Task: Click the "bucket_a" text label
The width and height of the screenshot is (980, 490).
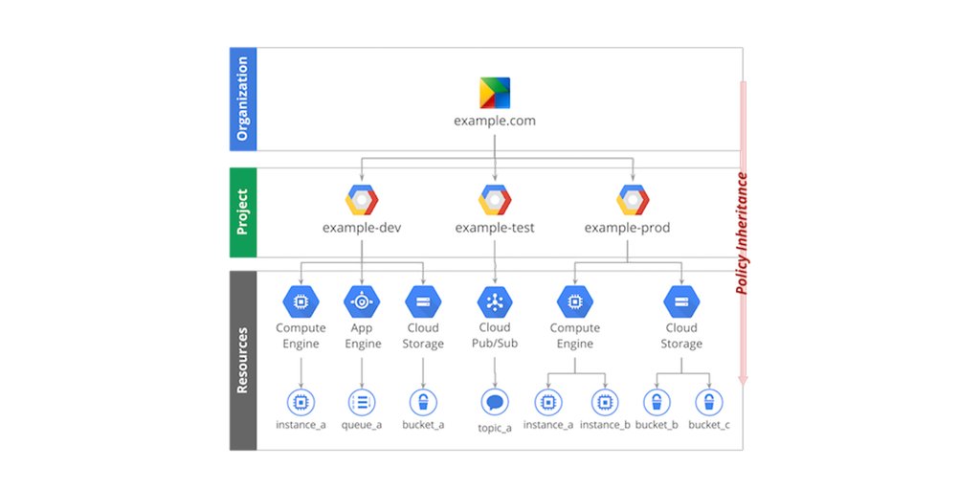Action: coord(423,425)
